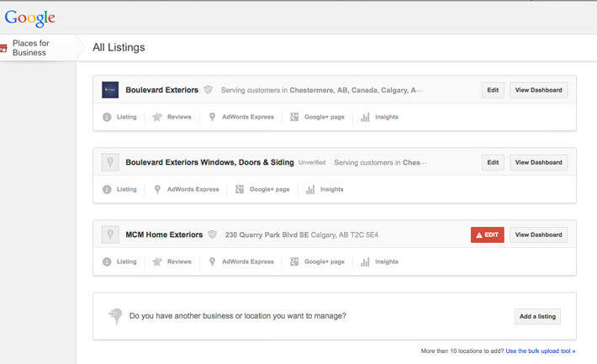Open Insights for Boulevard Exteriors
The height and width of the screenshot is (364, 597).
coord(387,117)
